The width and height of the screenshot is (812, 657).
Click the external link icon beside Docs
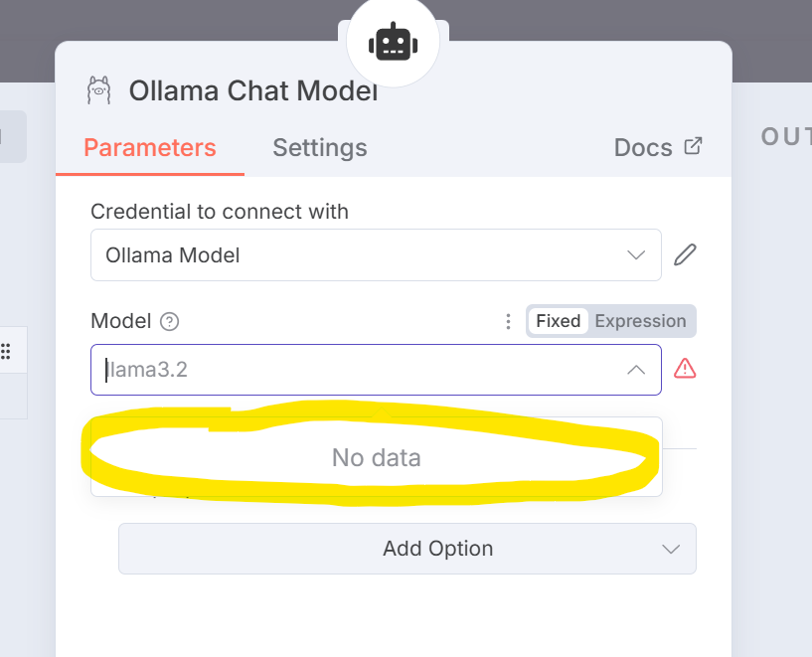(694, 146)
